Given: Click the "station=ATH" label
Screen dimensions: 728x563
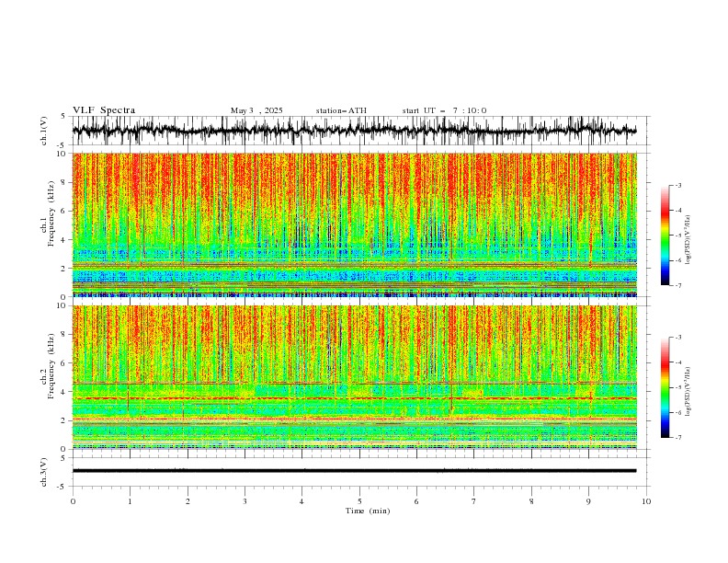Looking at the screenshot, I should (341, 110).
